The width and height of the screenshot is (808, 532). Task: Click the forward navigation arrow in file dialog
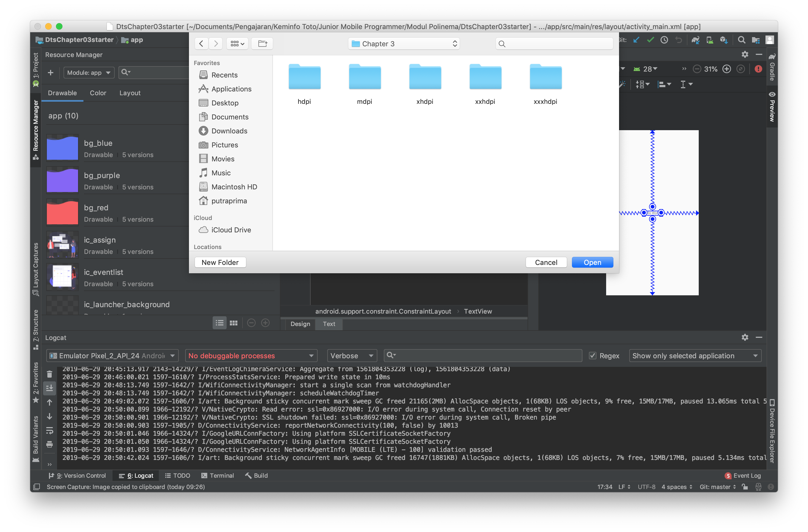[216, 43]
